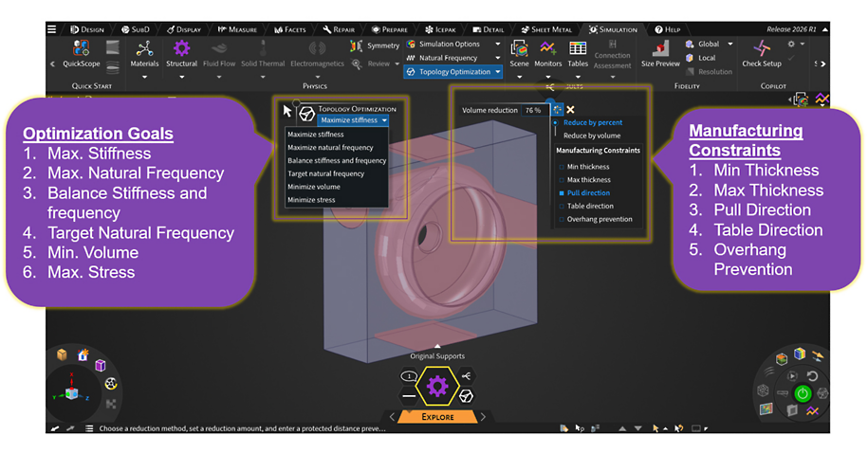The height and width of the screenshot is (454, 868).
Task: Open the Tables tool
Action: (578, 54)
